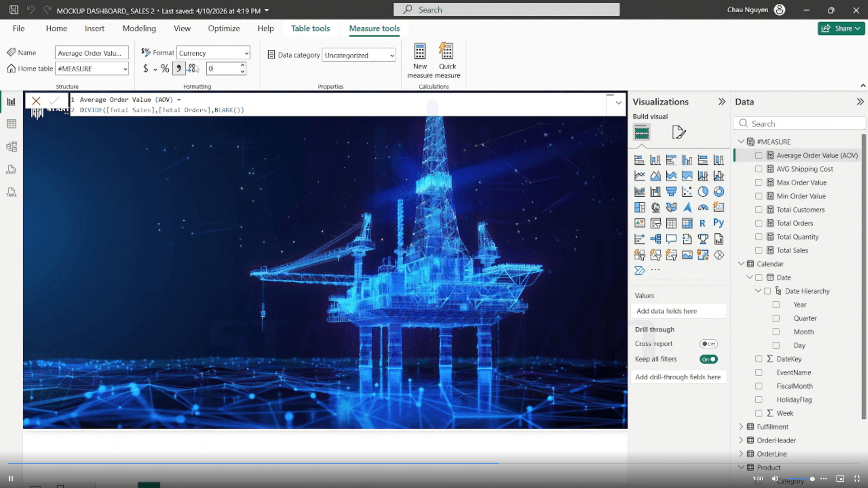868x488 pixels.
Task: Select the Pie chart visualization
Action: [x=702, y=192]
